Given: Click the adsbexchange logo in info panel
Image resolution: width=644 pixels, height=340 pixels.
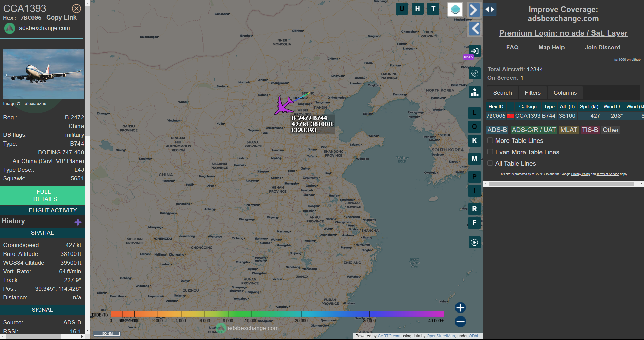Looking at the screenshot, I should tap(10, 29).
